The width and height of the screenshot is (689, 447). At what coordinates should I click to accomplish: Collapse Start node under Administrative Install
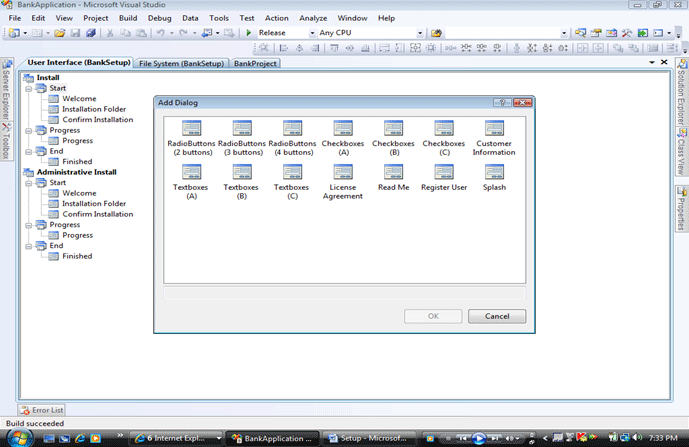point(29,183)
